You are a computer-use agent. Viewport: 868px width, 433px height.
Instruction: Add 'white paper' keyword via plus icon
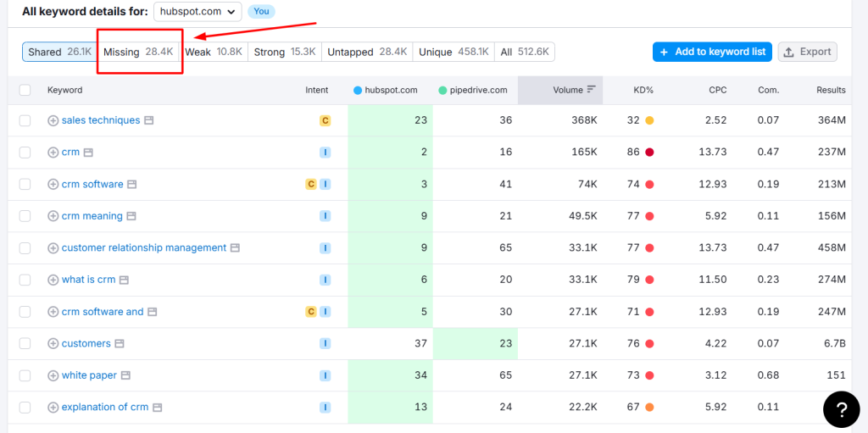point(53,375)
